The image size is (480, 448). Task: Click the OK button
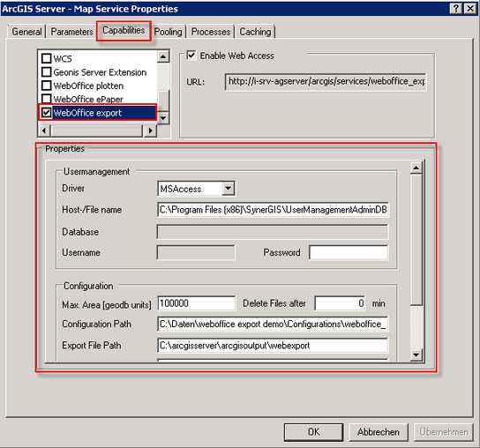[x=313, y=432]
